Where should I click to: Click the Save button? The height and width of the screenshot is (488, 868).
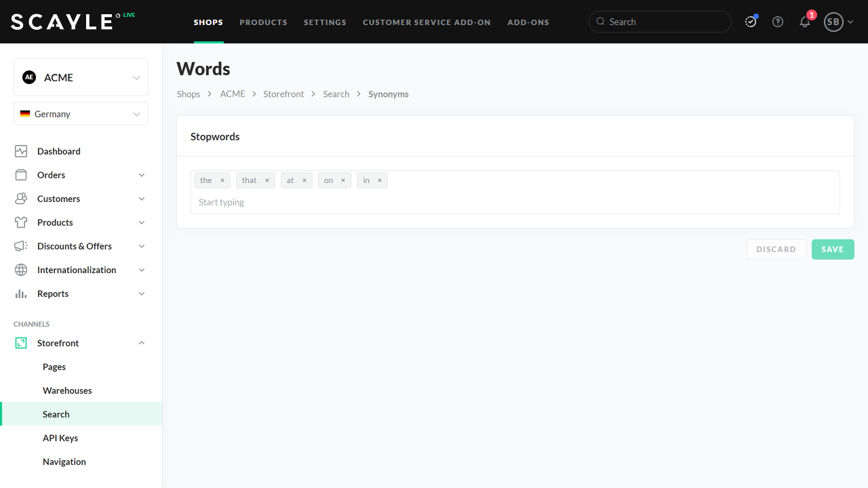point(832,249)
